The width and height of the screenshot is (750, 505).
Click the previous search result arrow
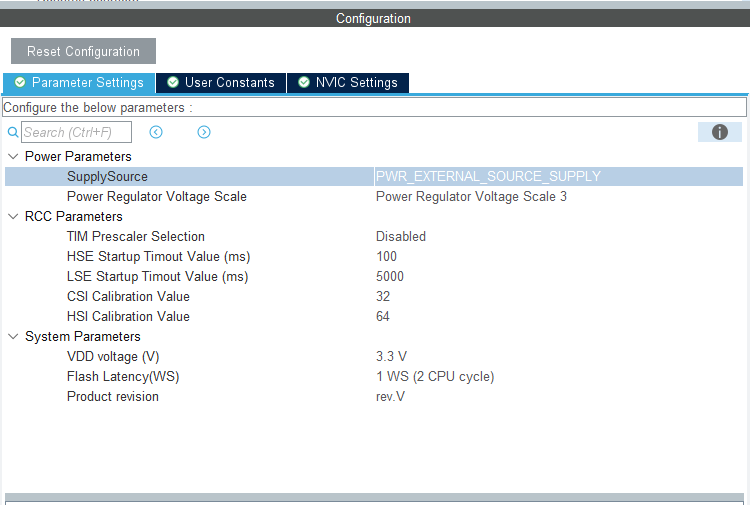[156, 132]
